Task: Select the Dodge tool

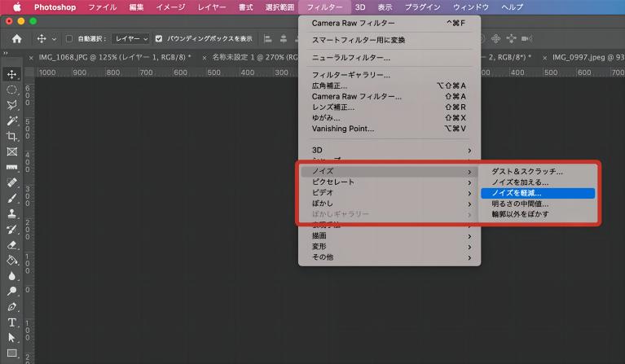Action: [x=12, y=292]
